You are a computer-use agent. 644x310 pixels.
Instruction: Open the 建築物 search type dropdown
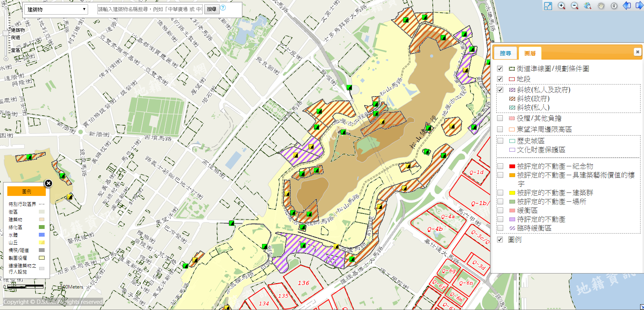coord(56,10)
